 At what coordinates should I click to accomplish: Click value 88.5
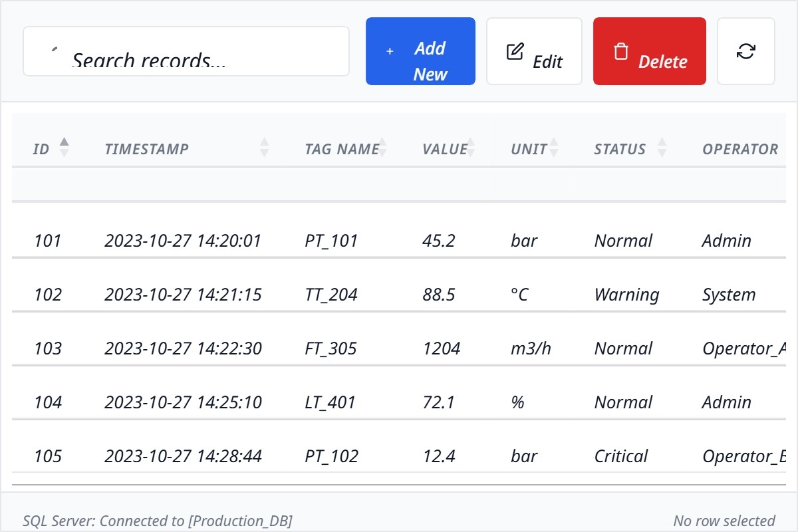(439, 295)
